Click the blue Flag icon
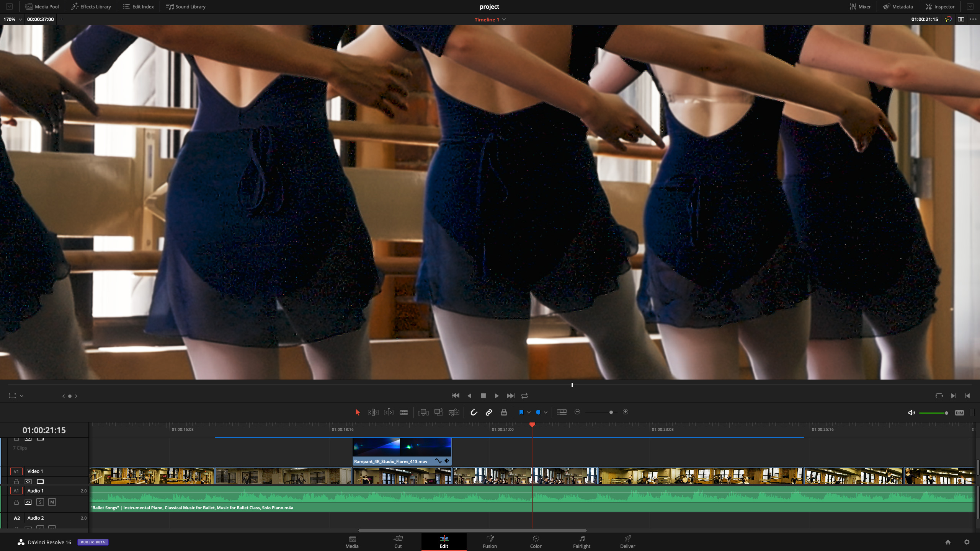Viewport: 980px width, 551px height. [521, 412]
